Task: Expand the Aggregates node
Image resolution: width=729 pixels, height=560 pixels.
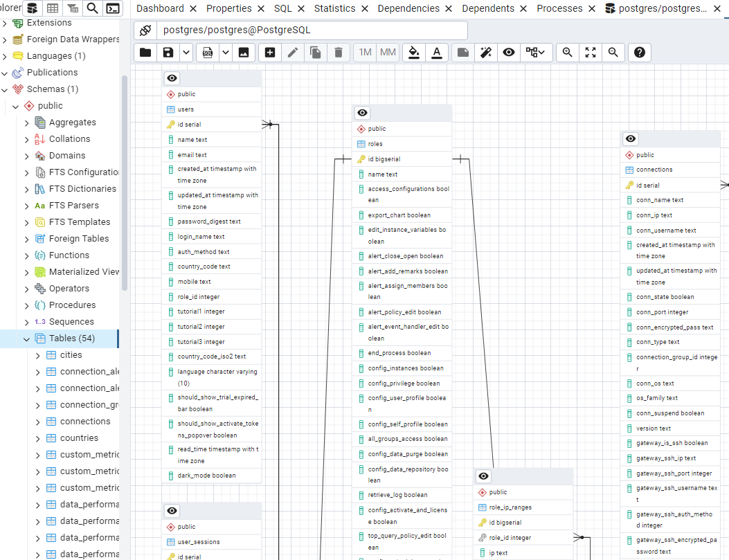Action: coord(26,123)
